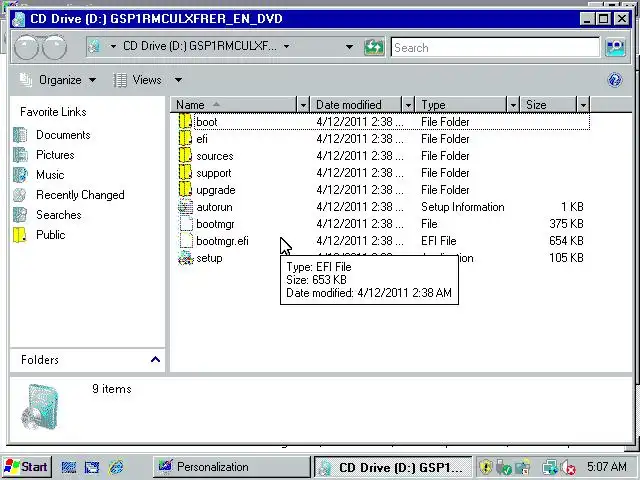Open Type column filter dropdown
The image size is (640, 480).
(513, 105)
